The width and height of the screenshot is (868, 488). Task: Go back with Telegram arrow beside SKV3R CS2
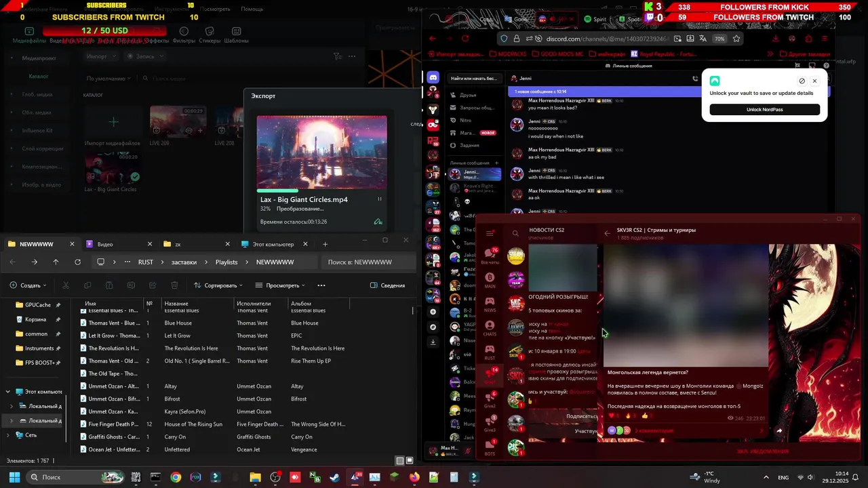click(608, 233)
